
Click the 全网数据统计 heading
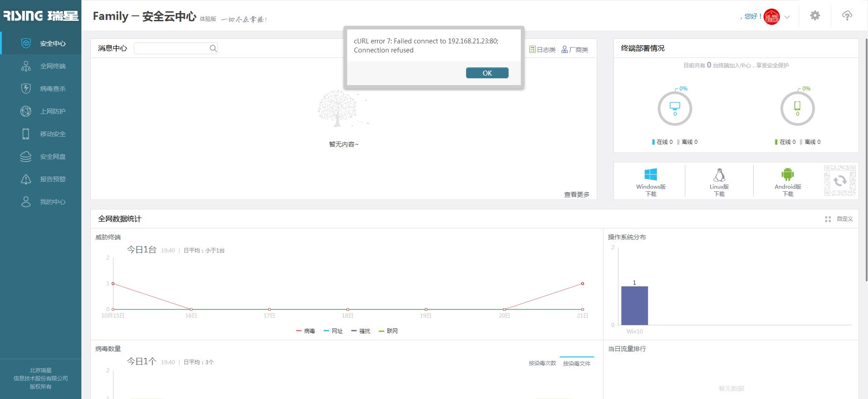point(120,219)
